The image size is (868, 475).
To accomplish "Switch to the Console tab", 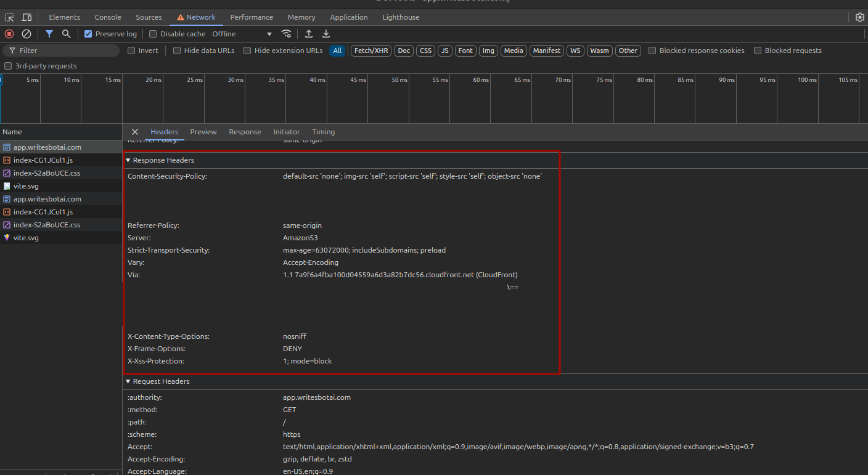I will (108, 17).
